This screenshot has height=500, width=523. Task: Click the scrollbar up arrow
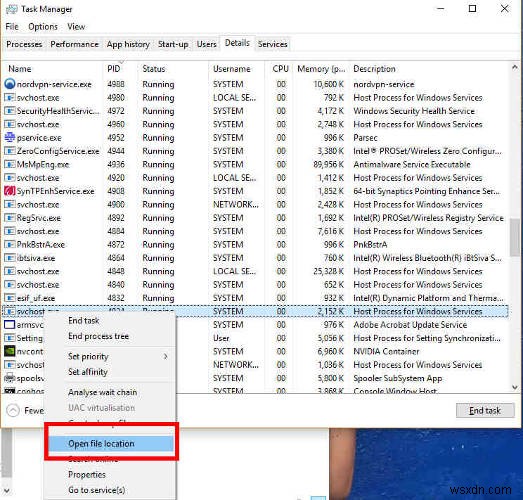click(x=515, y=67)
